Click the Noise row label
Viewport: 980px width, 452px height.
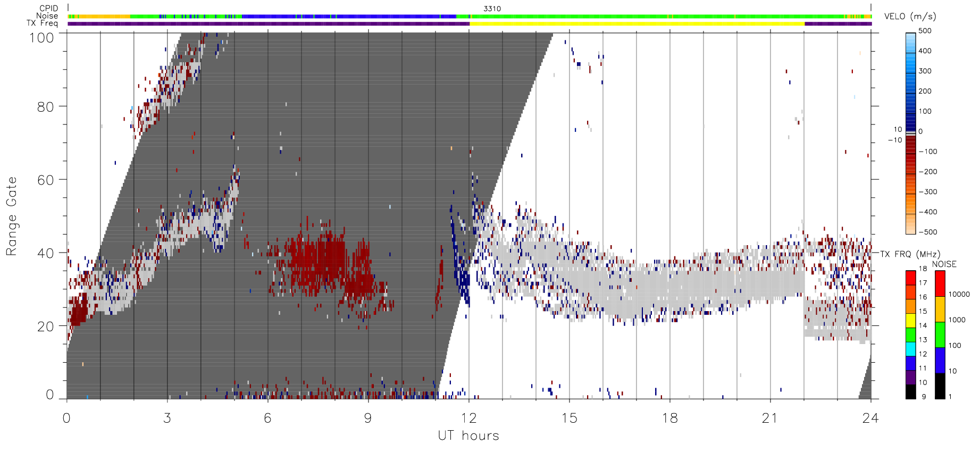tap(47, 16)
